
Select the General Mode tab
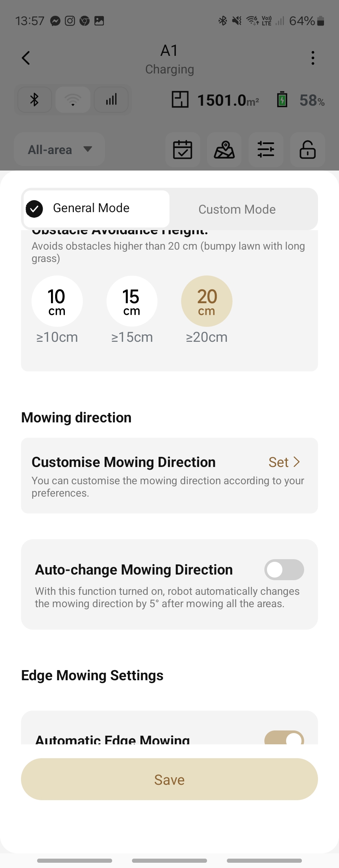pyautogui.click(x=96, y=209)
